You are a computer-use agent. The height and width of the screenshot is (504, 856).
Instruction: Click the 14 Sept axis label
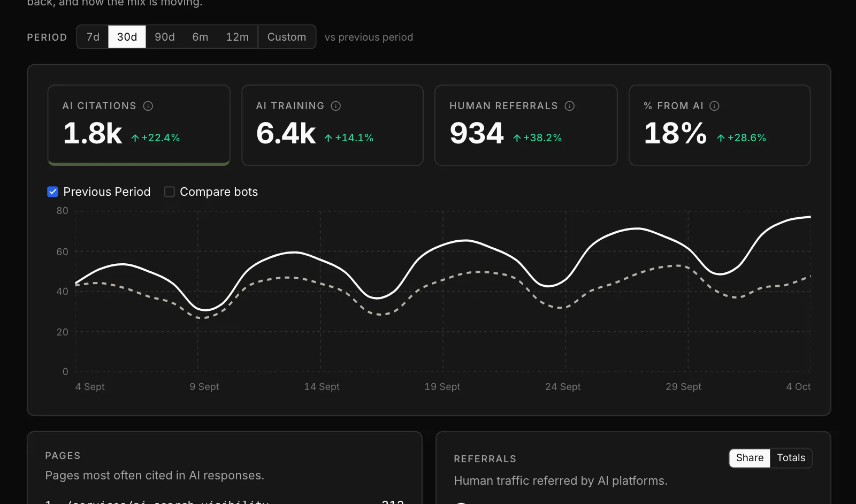click(322, 387)
